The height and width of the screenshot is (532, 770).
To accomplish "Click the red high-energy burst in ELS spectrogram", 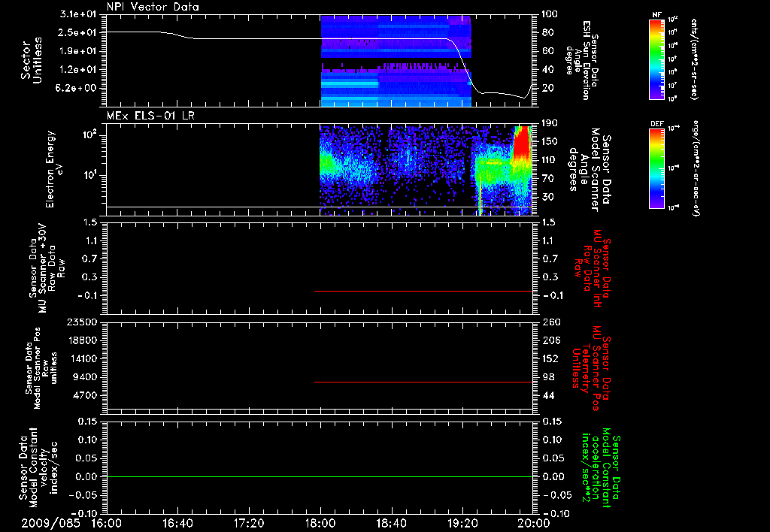I will 522,144.
